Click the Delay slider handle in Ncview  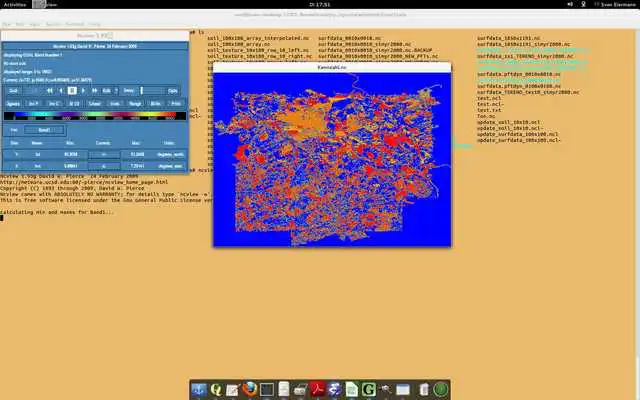142,91
